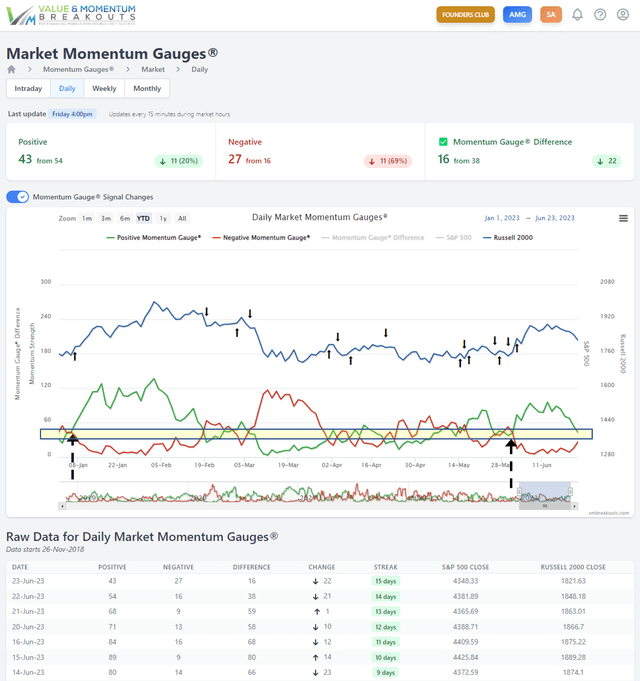Toggle Negative Momentum Gauge legend series
640x681 pixels.
tap(261, 238)
